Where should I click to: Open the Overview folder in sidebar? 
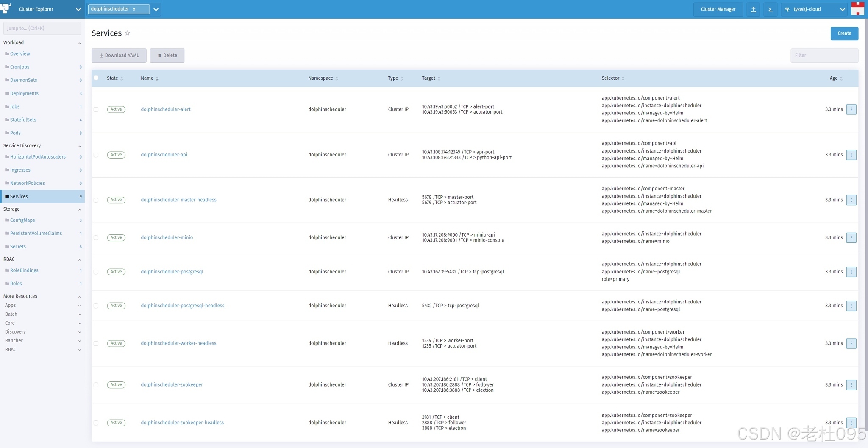[20, 54]
